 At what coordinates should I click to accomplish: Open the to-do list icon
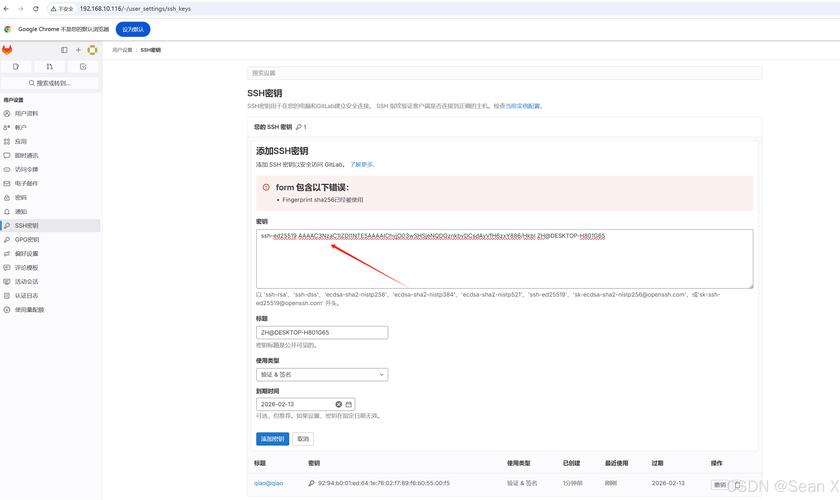tap(83, 66)
